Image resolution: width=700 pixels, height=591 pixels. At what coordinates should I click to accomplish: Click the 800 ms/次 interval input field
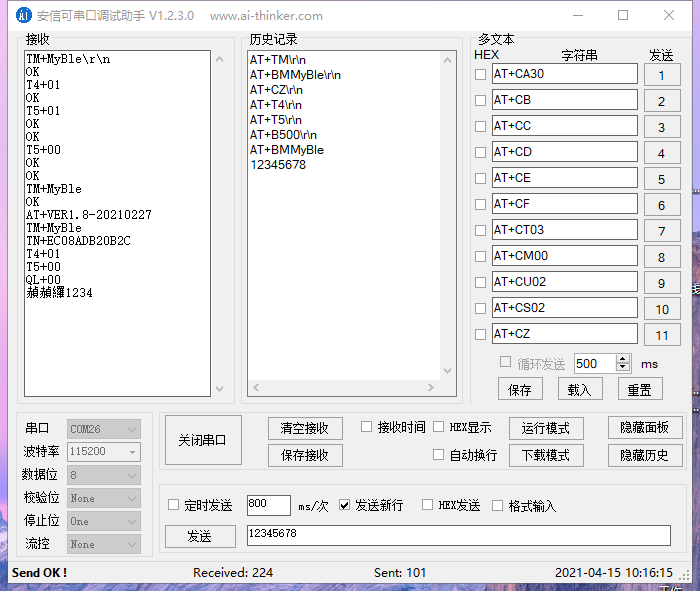click(x=269, y=505)
